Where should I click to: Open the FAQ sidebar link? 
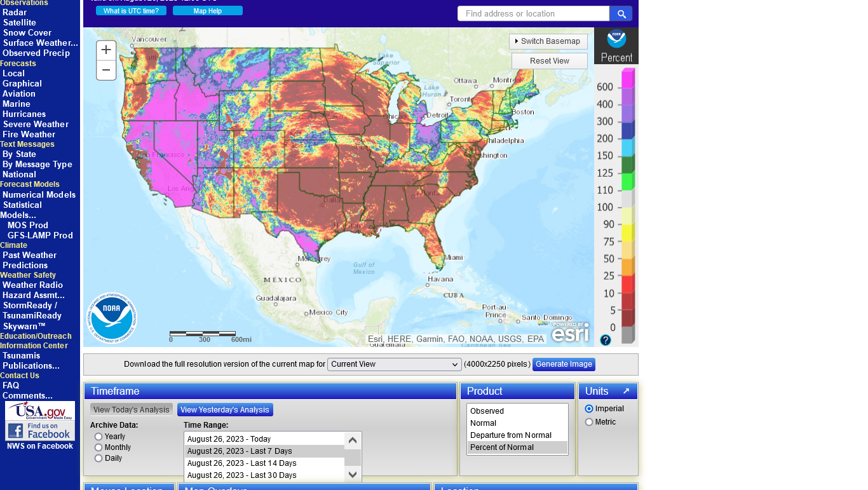(11, 385)
